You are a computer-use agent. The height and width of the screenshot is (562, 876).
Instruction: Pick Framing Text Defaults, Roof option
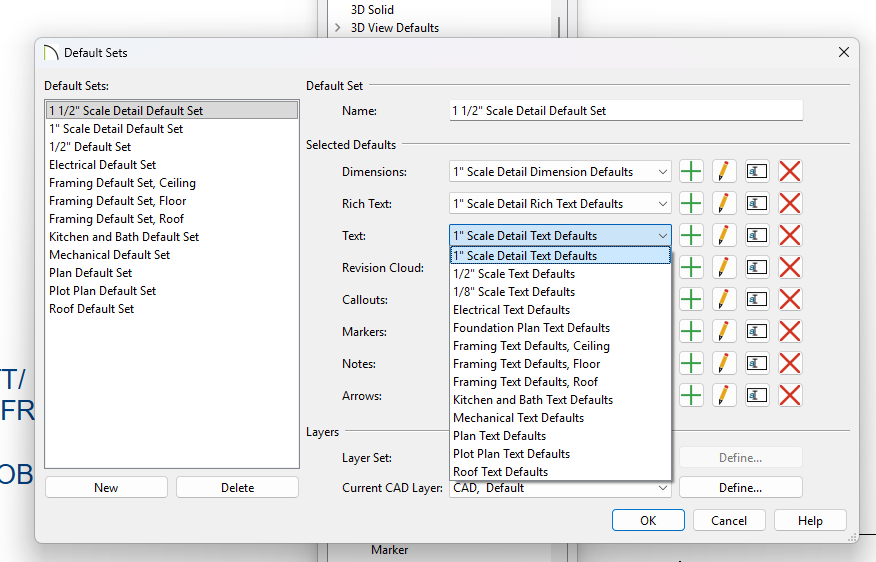[525, 382]
